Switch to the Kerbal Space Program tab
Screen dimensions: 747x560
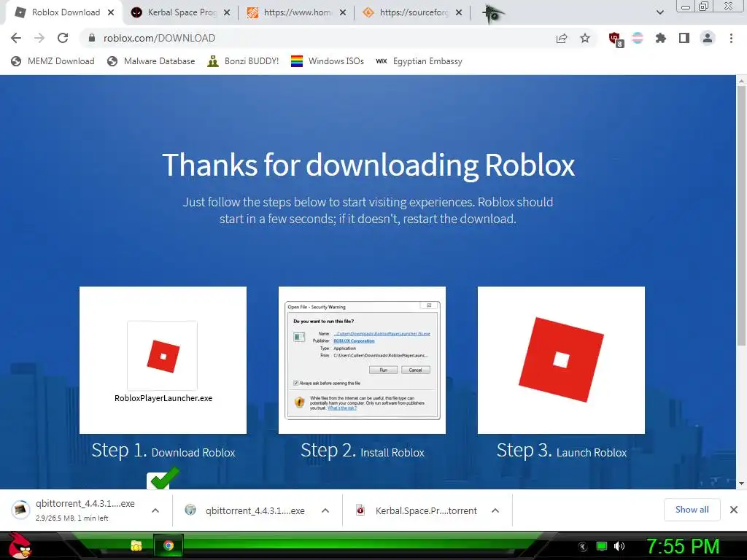click(x=181, y=12)
